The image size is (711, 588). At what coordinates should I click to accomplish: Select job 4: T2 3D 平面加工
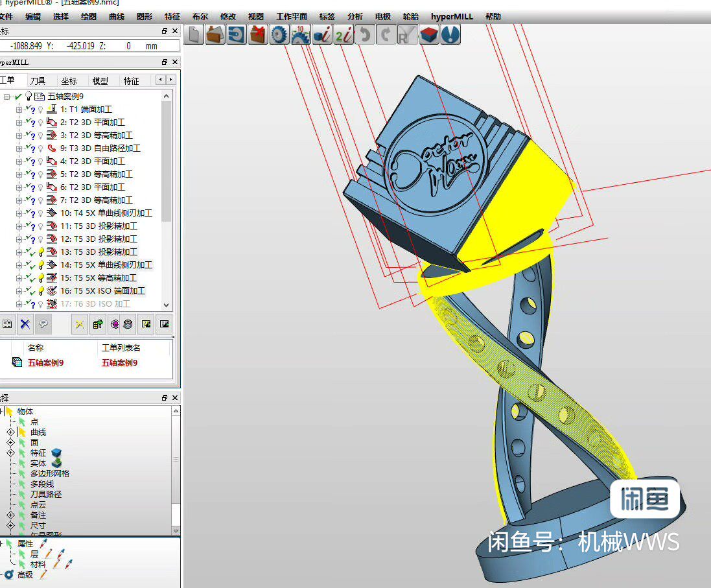click(93, 161)
